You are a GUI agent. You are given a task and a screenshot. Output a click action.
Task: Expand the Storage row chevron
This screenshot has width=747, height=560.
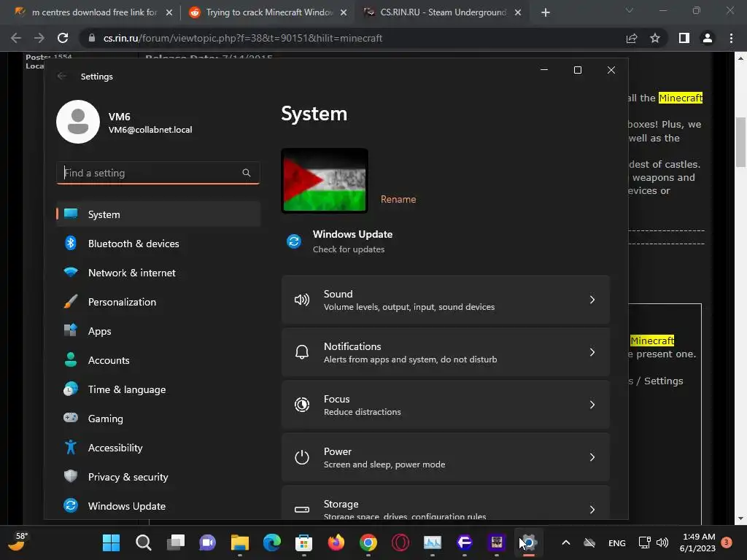point(592,510)
